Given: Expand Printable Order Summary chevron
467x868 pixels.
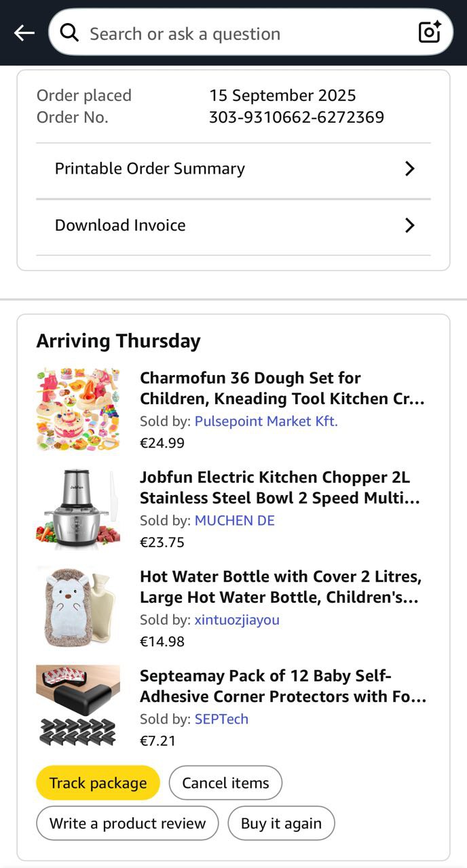Looking at the screenshot, I should pos(409,169).
